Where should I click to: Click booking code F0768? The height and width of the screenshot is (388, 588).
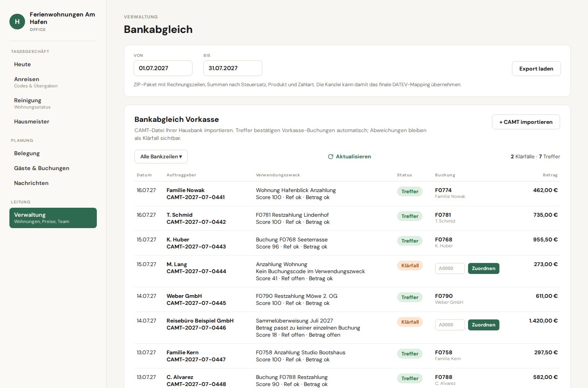(x=444, y=239)
